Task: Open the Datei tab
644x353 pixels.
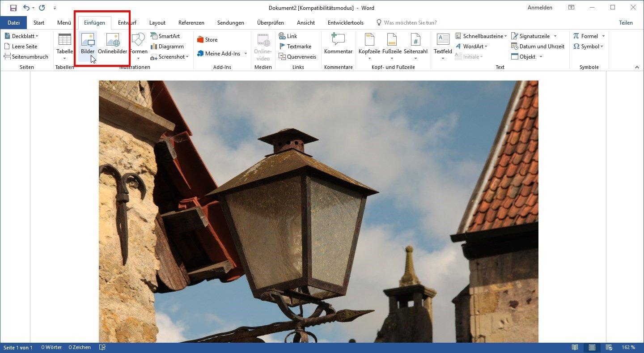Action: (13, 23)
